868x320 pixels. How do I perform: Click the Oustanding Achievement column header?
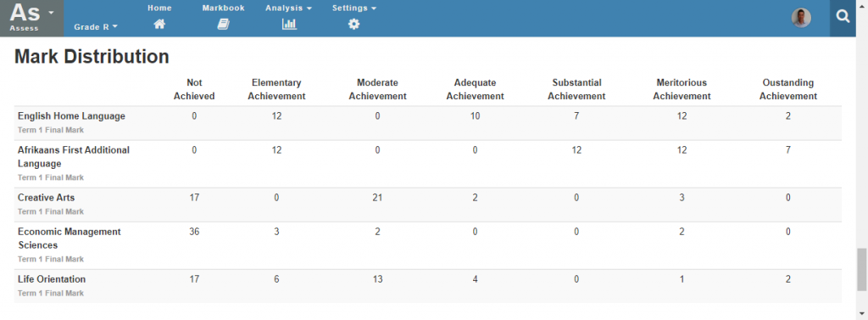click(787, 89)
